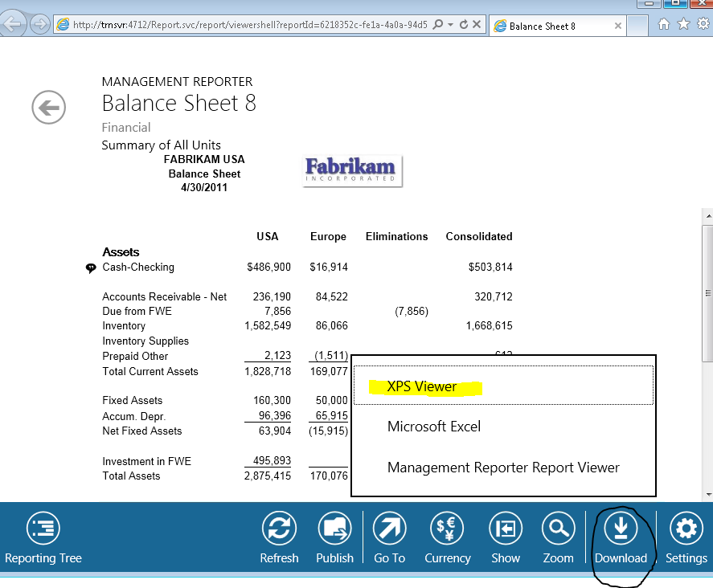
Task: Click the $503,814 consolidated value
Action: click(490, 267)
